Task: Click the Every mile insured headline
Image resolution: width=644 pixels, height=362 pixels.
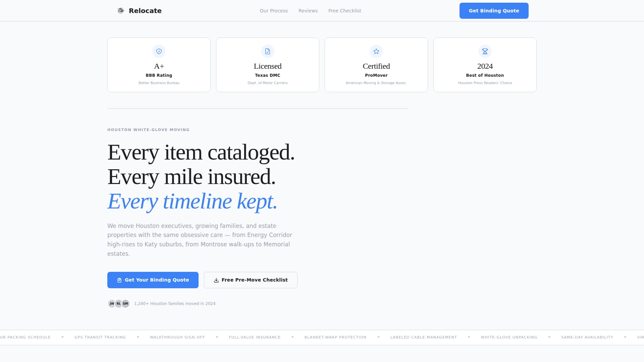Action: tap(192, 177)
